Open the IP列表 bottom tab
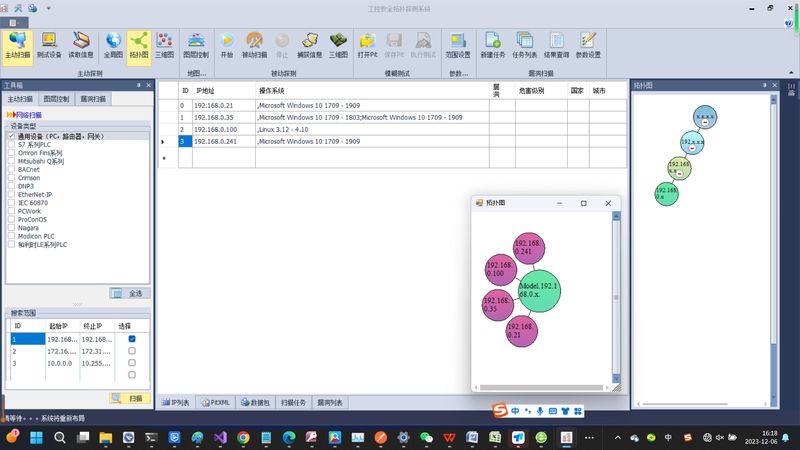The height and width of the screenshot is (450, 800). point(176,403)
